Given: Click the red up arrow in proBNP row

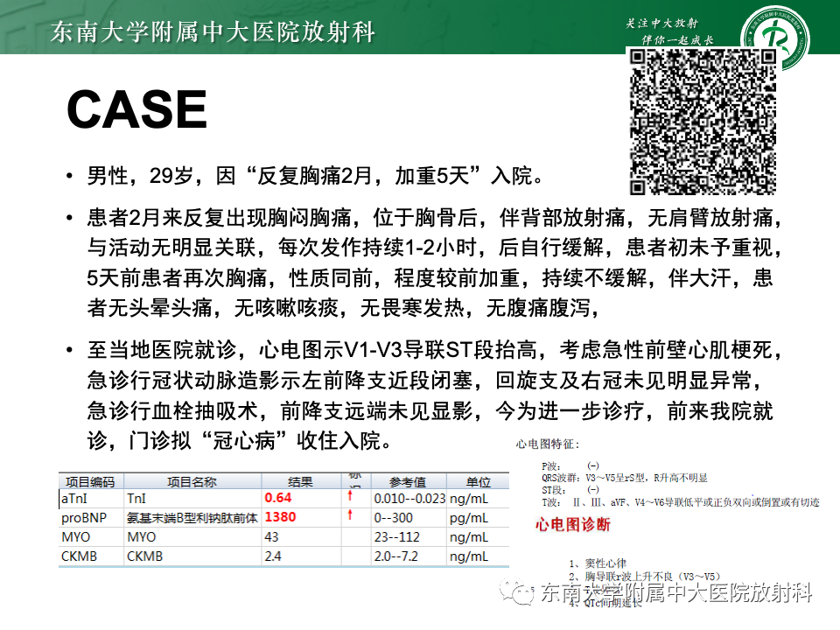Looking at the screenshot, I should click(350, 514).
